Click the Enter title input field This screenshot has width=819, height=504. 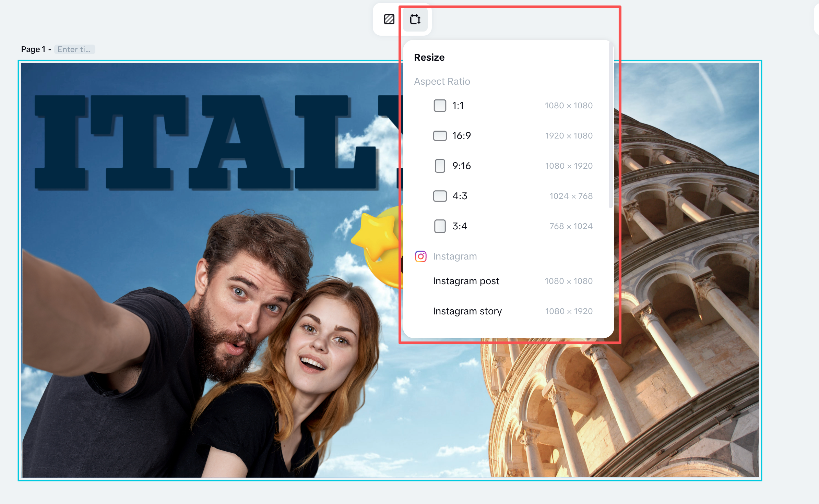[74, 49]
